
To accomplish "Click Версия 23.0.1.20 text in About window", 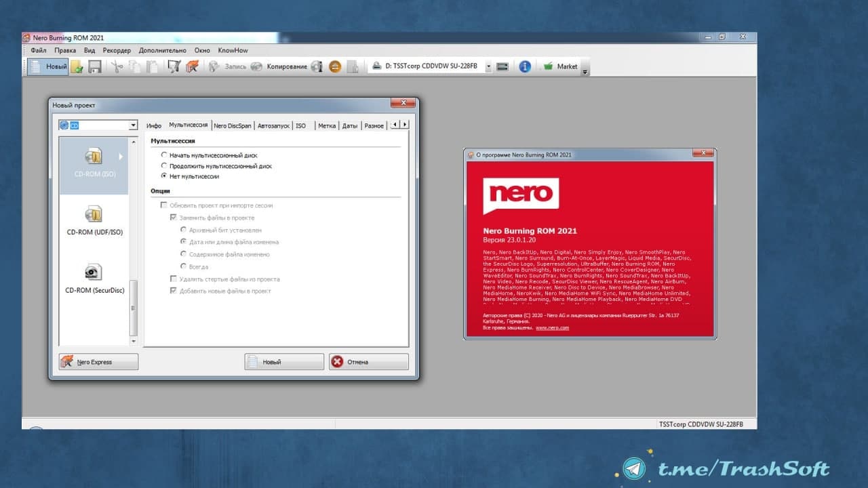I will [509, 240].
